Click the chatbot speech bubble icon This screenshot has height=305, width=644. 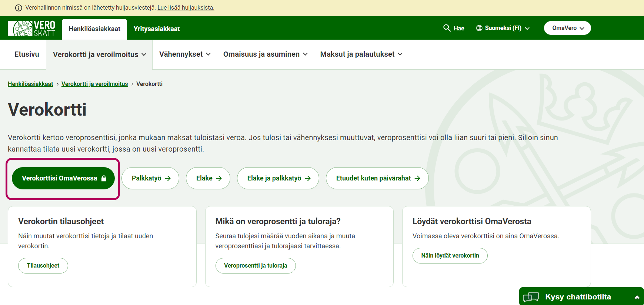coord(531,297)
